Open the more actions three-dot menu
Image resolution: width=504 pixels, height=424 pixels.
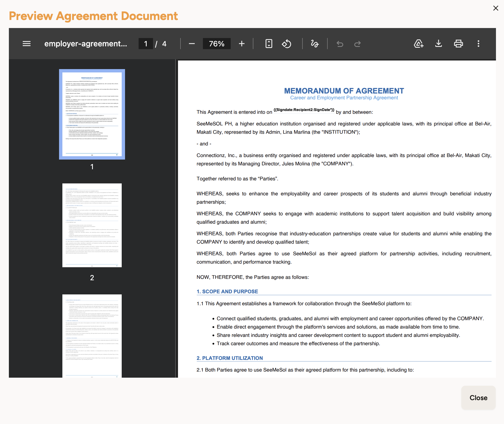(478, 44)
